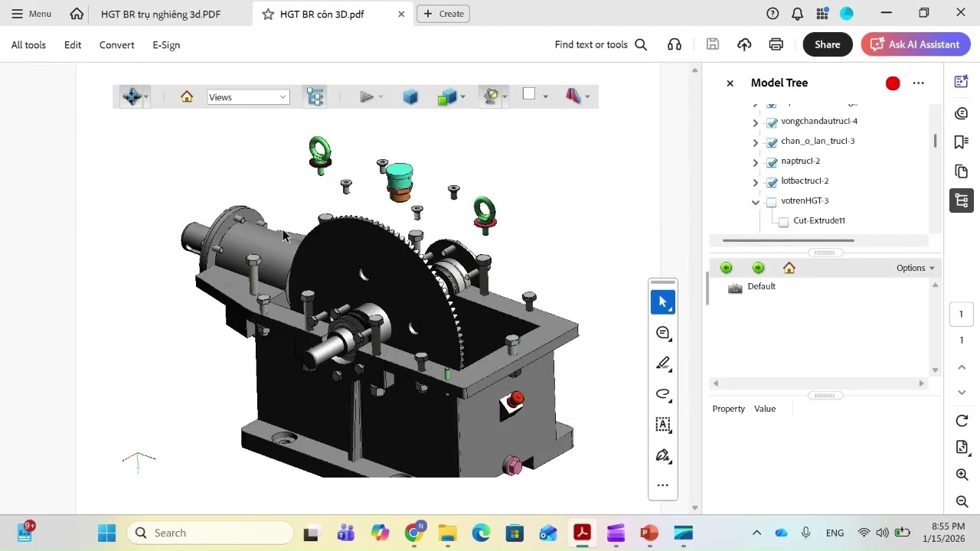Screen dimensions: 980x551
Task: Open the AI Assistant panel icon in right rail
Action: (962, 82)
